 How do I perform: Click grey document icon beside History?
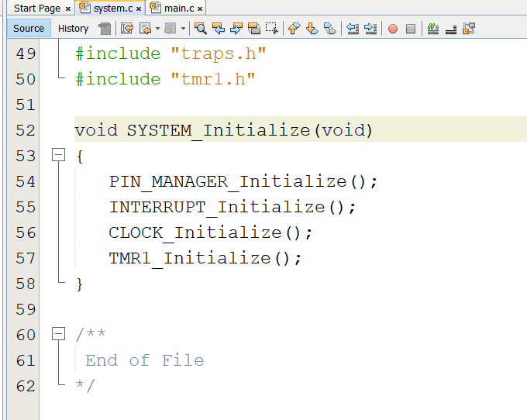[105, 29]
